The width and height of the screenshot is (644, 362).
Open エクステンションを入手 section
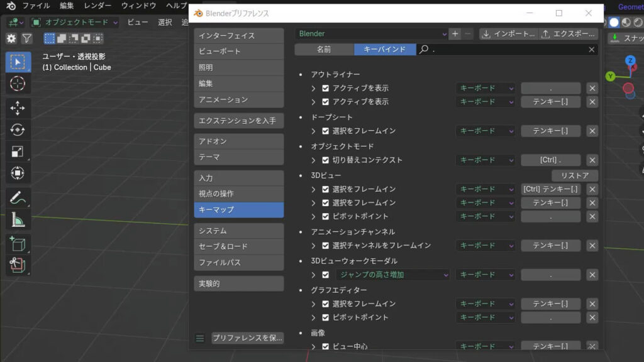[238, 121]
